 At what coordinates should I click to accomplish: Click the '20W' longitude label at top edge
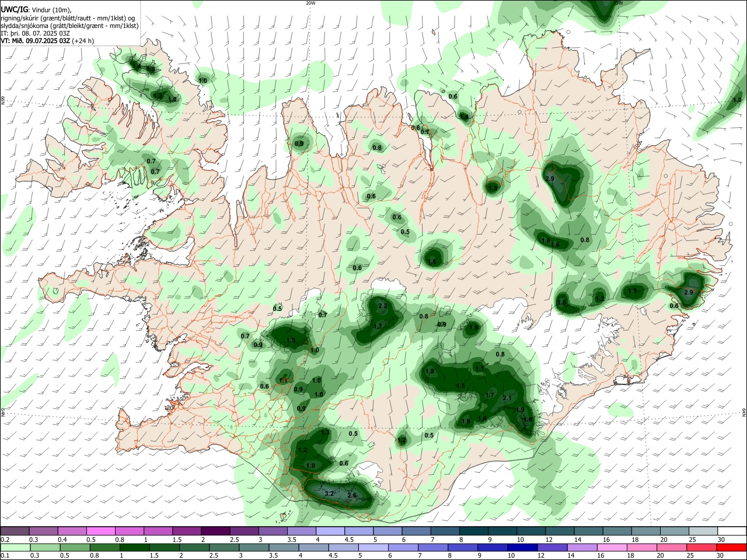pyautogui.click(x=310, y=3)
